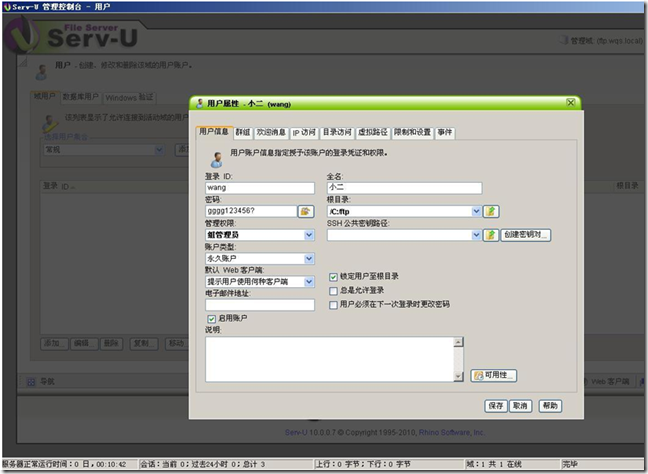The width and height of the screenshot is (648, 474).
Task: Enable the 总是允许登录 checkbox
Action: [x=334, y=290]
